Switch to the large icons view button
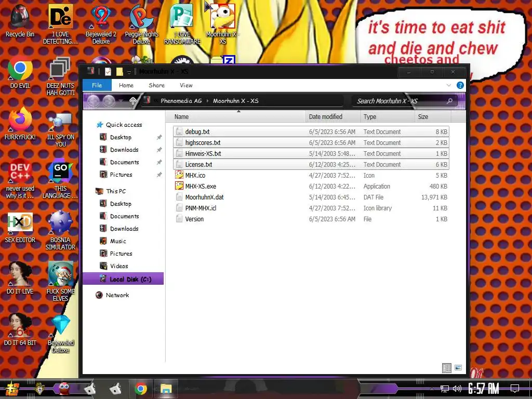Viewport: 532px width, 399px height. point(458,368)
